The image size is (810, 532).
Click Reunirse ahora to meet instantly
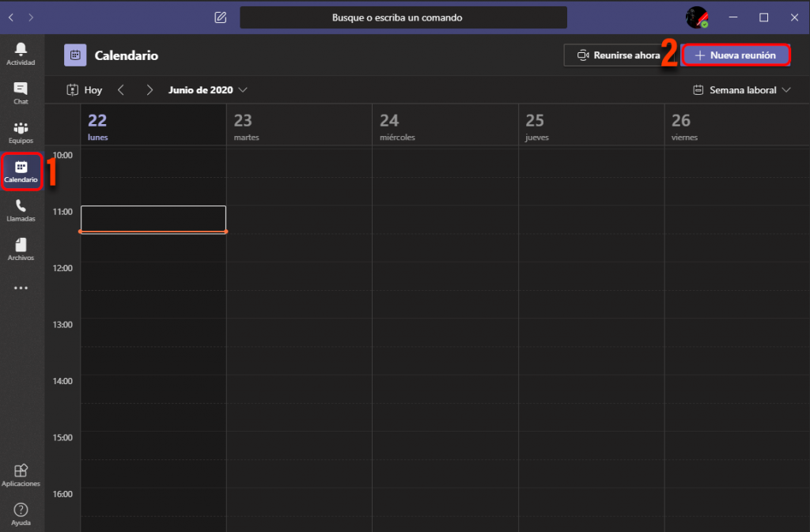(x=613, y=55)
